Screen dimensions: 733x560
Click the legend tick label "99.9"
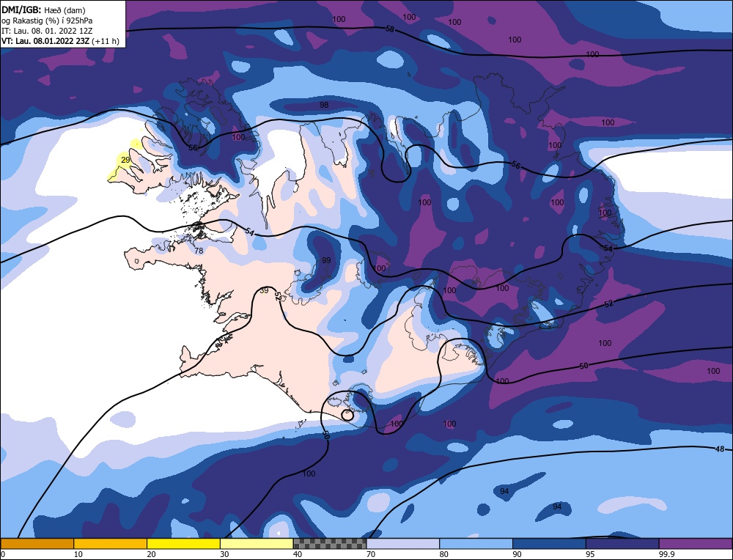coord(666,554)
